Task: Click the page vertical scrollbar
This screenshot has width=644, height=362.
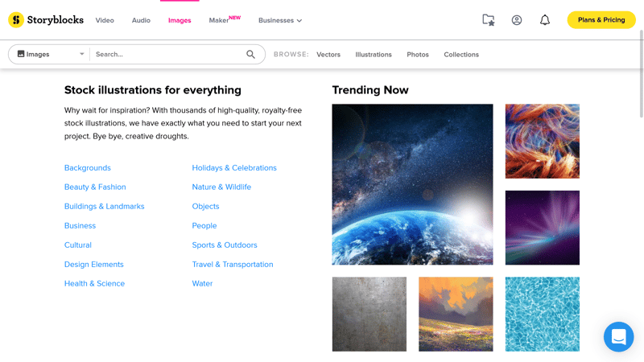Action: [x=641, y=74]
